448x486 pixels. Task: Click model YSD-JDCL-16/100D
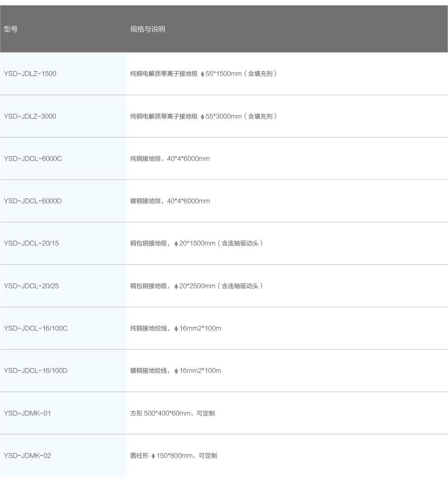[35, 370]
